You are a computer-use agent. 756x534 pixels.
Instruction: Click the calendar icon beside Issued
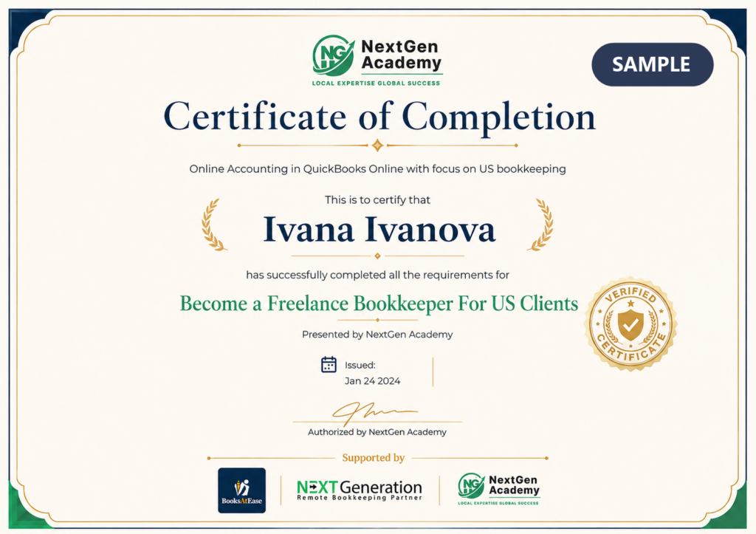coord(329,365)
